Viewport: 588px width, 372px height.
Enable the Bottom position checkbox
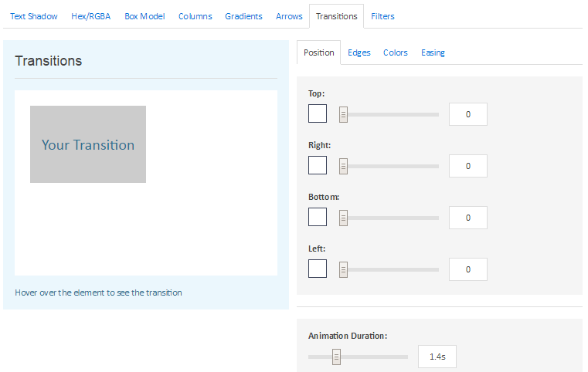[x=318, y=217]
